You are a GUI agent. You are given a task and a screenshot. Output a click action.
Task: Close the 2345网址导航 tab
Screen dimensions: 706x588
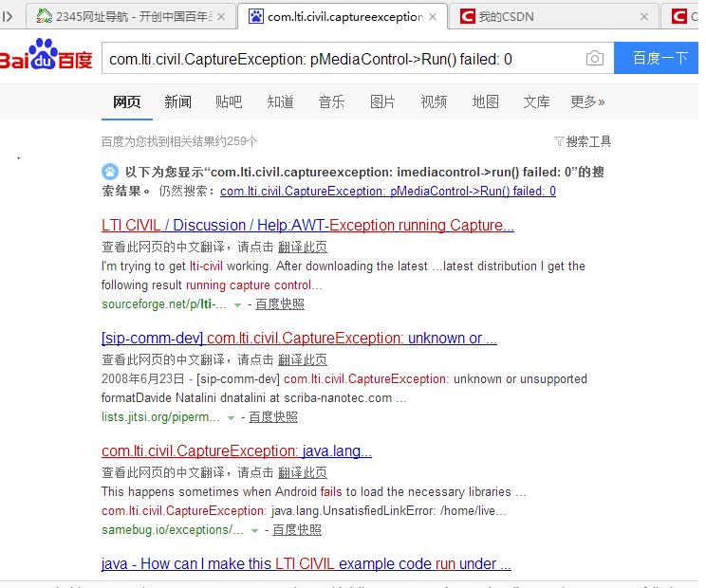tap(221, 17)
